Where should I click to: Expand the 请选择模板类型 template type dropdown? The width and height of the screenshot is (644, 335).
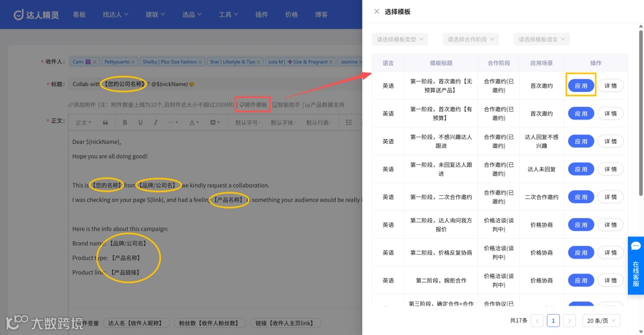(400, 39)
